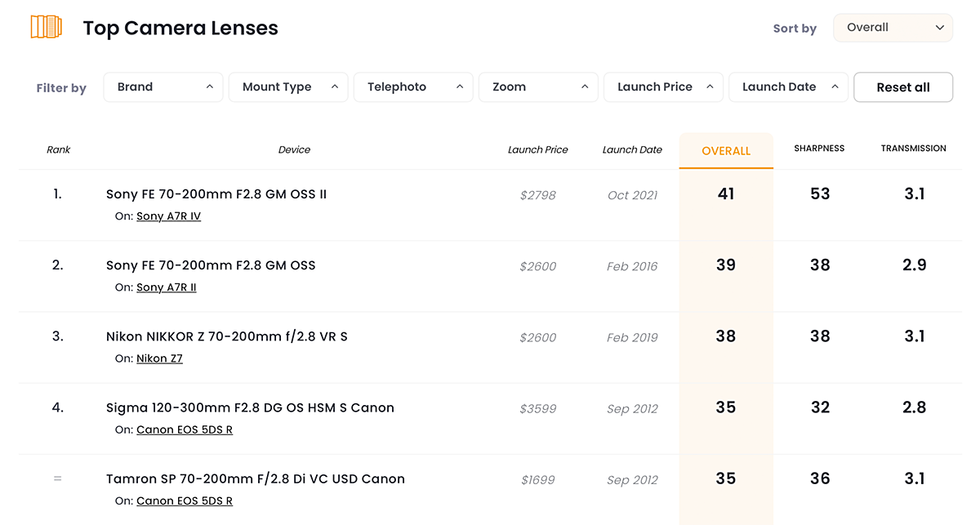Open Sony FE 70-200mm F2.8 GM OSS II
This screenshot has height=525, width=980.
pos(216,194)
